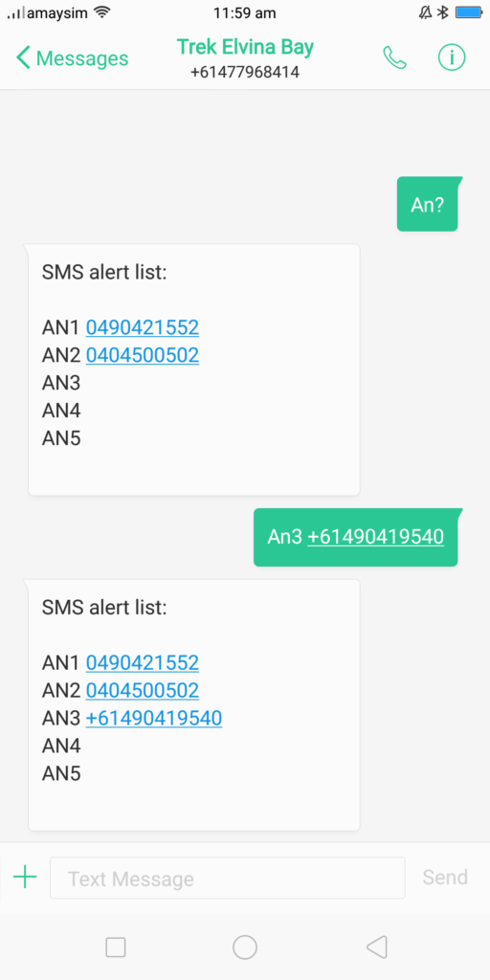Open AN3 number +61490419540 in second list
Viewport: 490px width, 980px height.
(x=154, y=718)
